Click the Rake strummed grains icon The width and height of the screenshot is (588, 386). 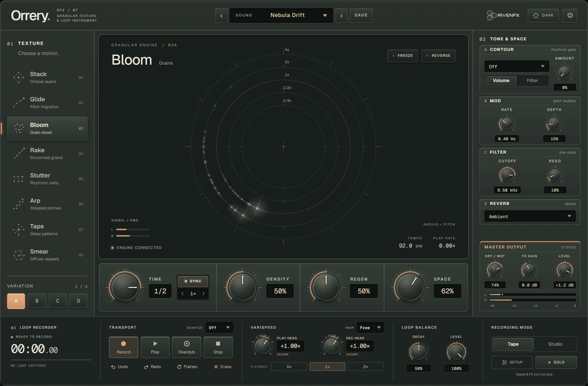coord(19,154)
